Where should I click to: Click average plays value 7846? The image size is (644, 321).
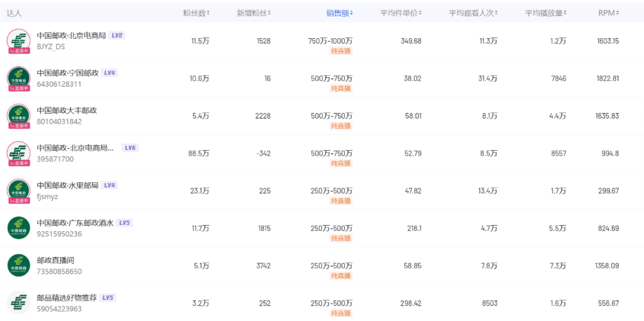(559, 78)
